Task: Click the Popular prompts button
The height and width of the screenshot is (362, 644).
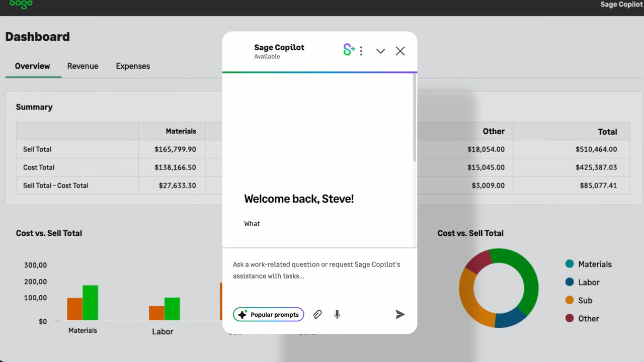Action: tap(268, 315)
